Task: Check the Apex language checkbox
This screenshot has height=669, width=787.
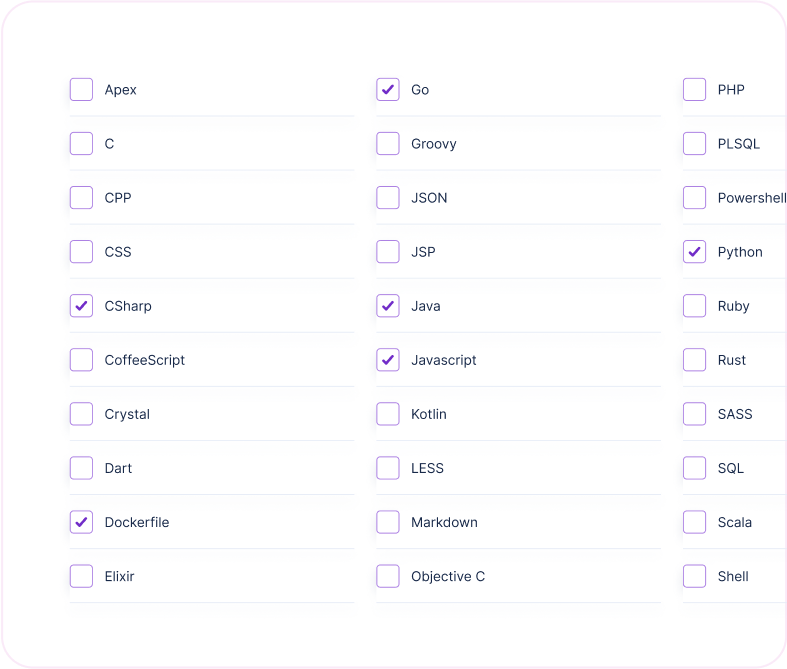Action: 82,90
